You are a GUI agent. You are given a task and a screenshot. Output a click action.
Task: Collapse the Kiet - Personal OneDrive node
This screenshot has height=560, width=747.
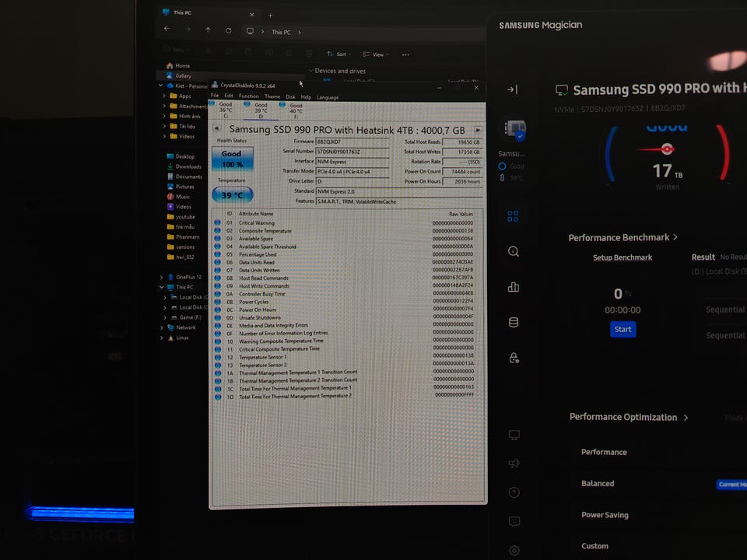click(160, 86)
